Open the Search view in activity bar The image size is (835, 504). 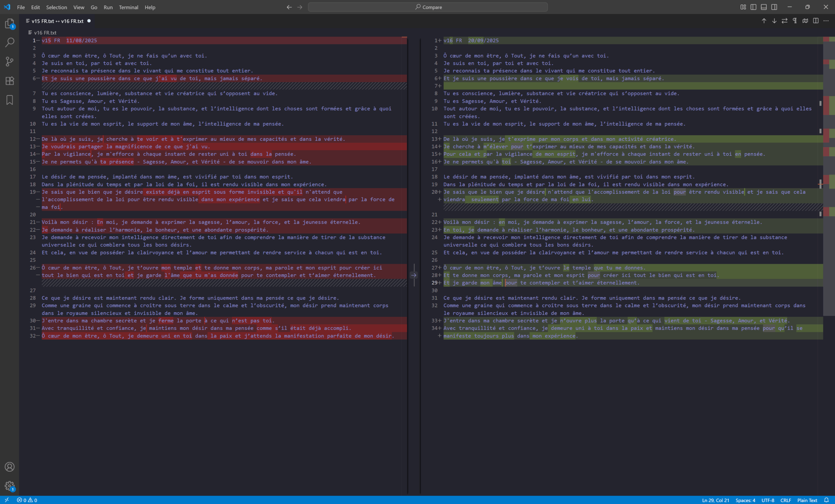coord(9,42)
